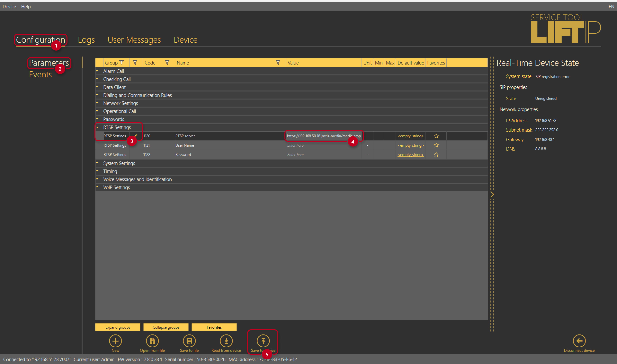Expand Dialing and Communication Rules group
Image resolution: width=617 pixels, height=364 pixels.
coord(97,95)
